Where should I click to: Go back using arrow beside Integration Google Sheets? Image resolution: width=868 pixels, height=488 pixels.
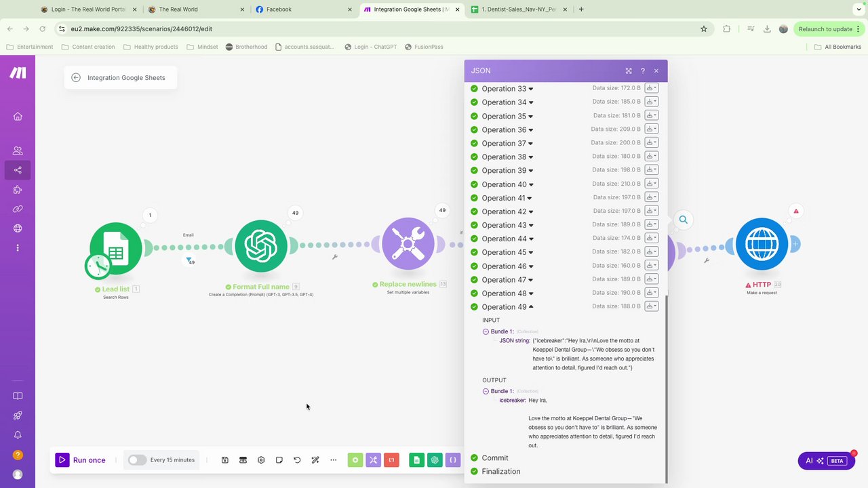pos(76,78)
